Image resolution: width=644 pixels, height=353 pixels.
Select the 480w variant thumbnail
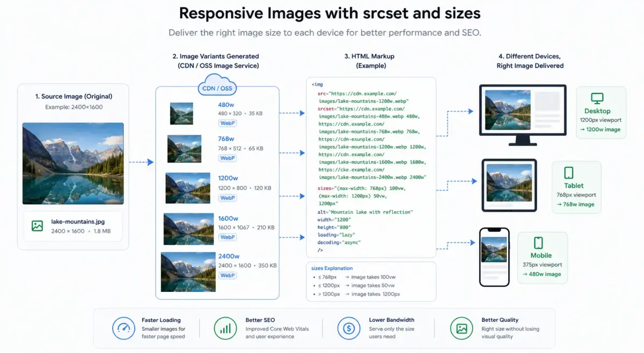pos(181,114)
